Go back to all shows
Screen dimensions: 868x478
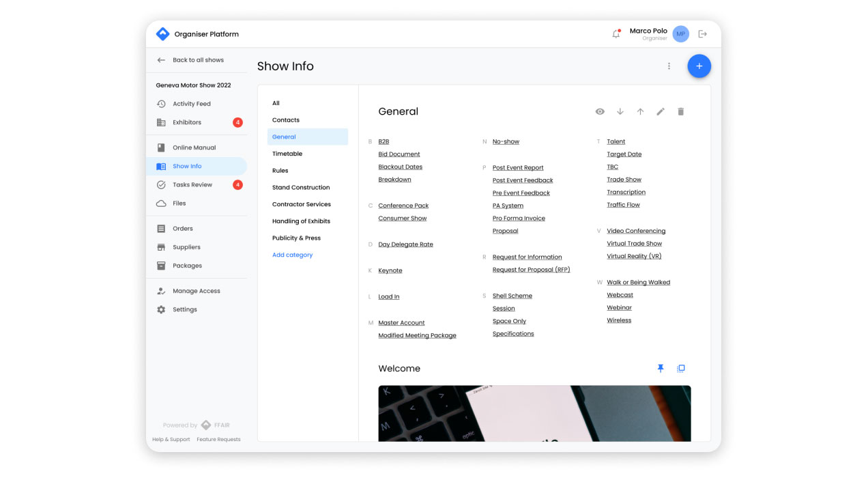coord(198,60)
